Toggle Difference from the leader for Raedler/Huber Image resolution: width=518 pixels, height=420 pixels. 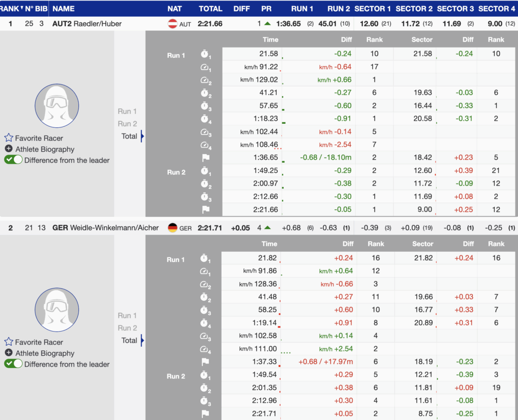click(13, 160)
